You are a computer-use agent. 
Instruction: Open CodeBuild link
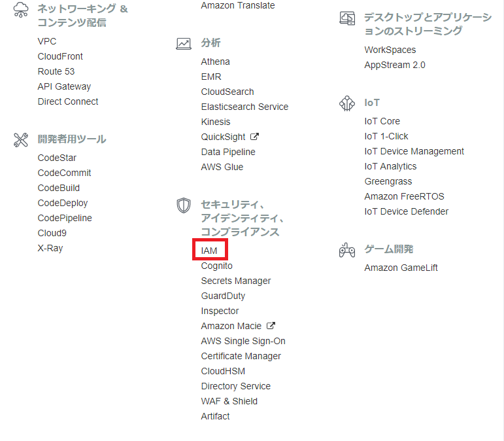tap(58, 188)
